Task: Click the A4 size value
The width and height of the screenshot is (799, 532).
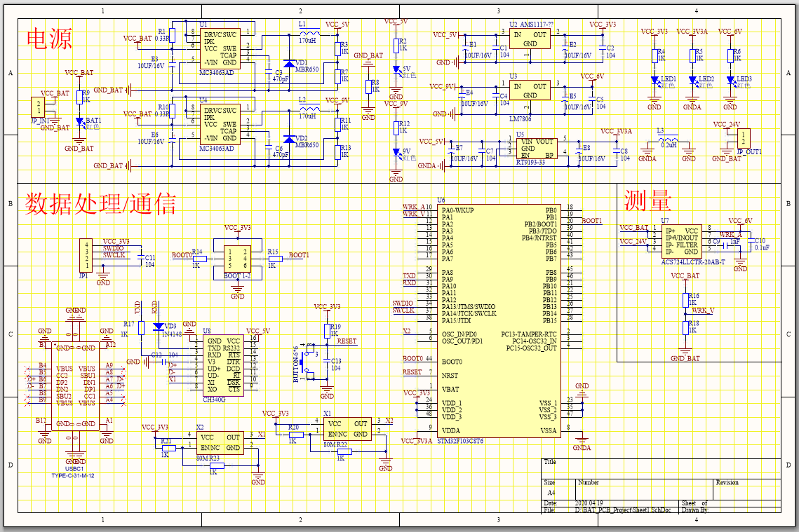Action: click(x=551, y=493)
